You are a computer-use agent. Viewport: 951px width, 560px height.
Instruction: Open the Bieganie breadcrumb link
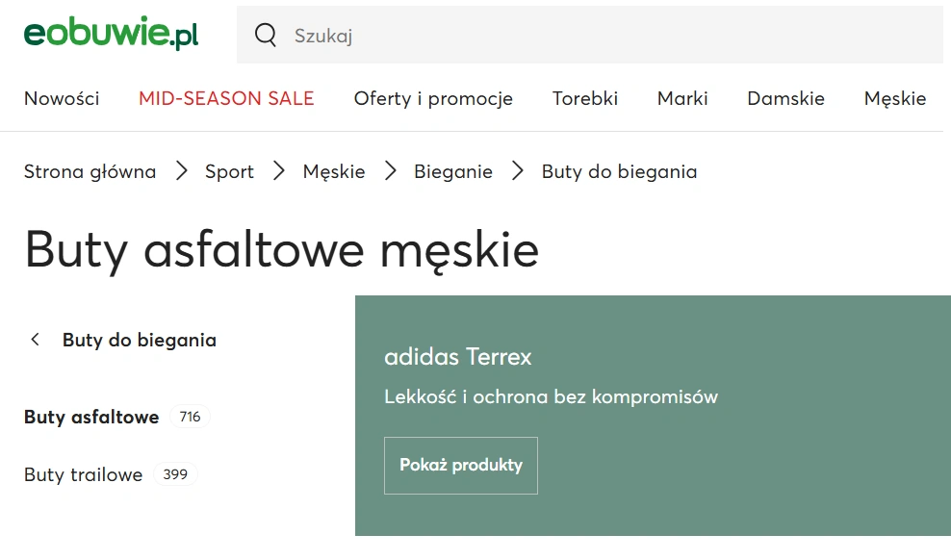(x=453, y=171)
